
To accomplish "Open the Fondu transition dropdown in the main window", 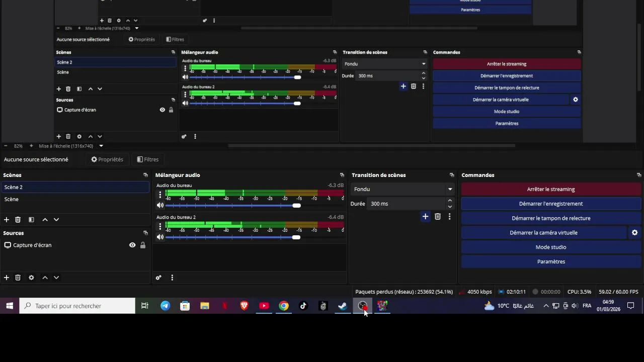I will (x=402, y=189).
